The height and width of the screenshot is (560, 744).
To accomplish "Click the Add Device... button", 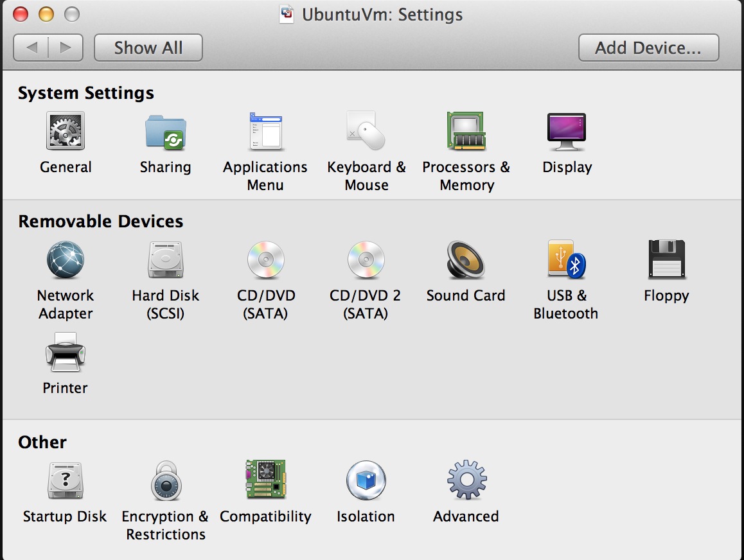I will (x=648, y=48).
